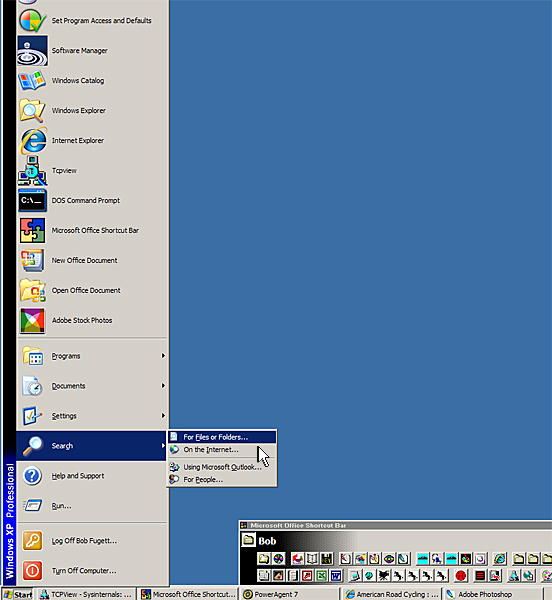This screenshot has height=600, width=552.
Task: Select For Files or Folders... search option
Action: (x=222, y=437)
